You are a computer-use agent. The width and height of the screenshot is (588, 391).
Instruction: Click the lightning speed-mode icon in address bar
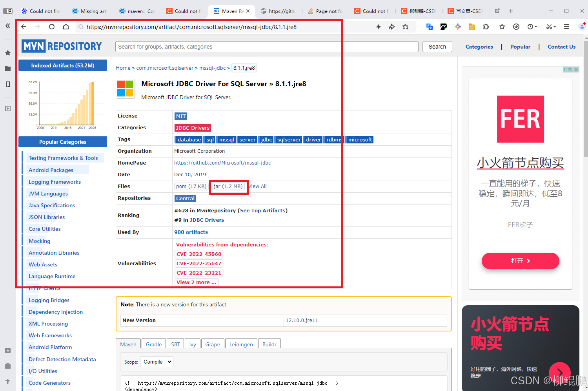tap(379, 27)
